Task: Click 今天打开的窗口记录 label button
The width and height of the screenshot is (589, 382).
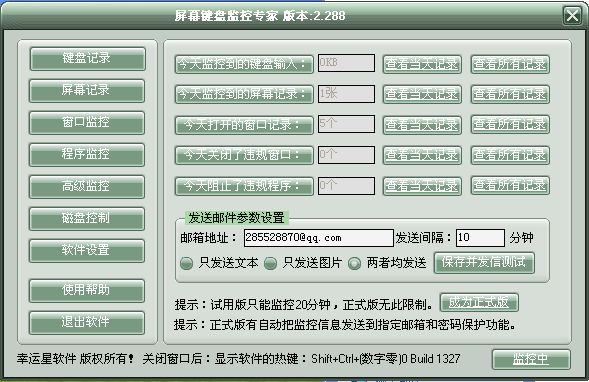Action: (x=244, y=125)
